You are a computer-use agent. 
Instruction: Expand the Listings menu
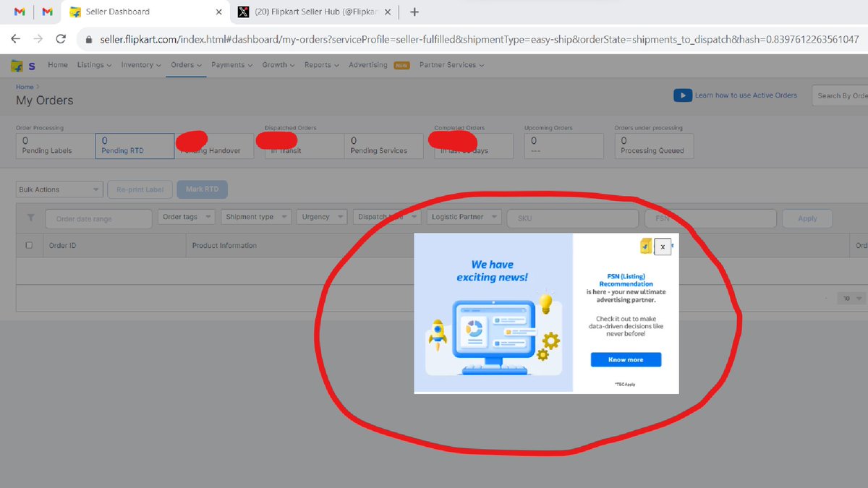pos(94,65)
